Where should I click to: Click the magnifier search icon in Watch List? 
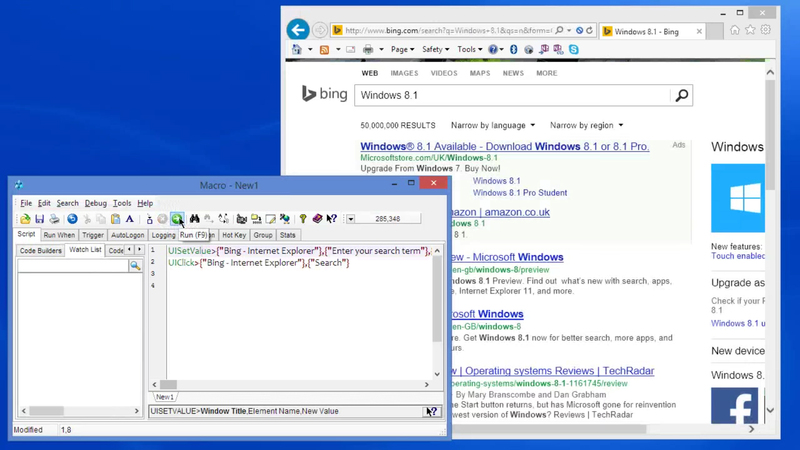(x=135, y=266)
